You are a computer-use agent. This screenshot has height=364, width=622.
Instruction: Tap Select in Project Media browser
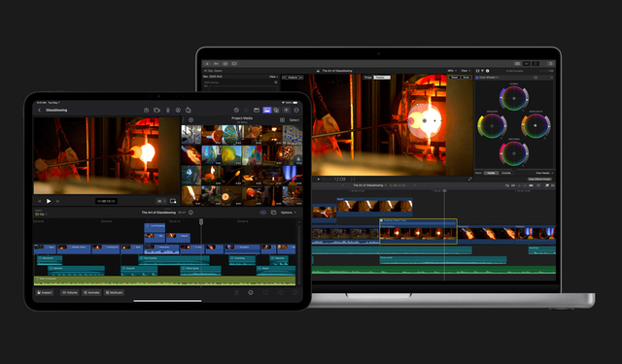coord(294,120)
